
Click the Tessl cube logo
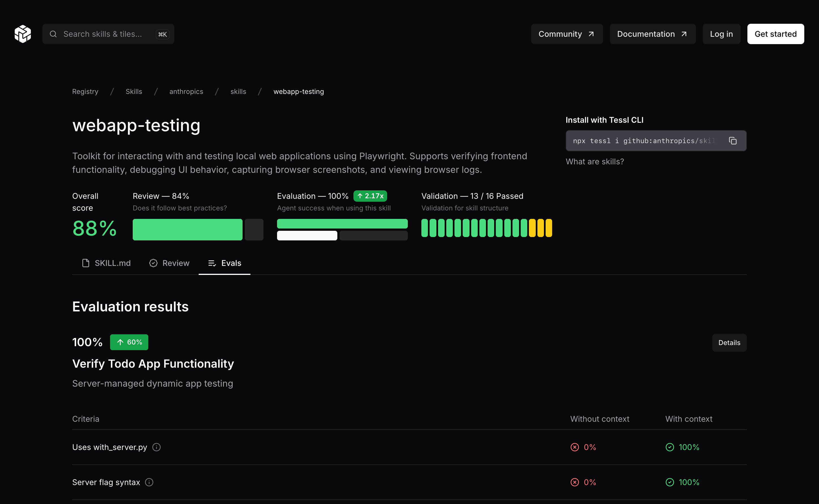(23, 34)
